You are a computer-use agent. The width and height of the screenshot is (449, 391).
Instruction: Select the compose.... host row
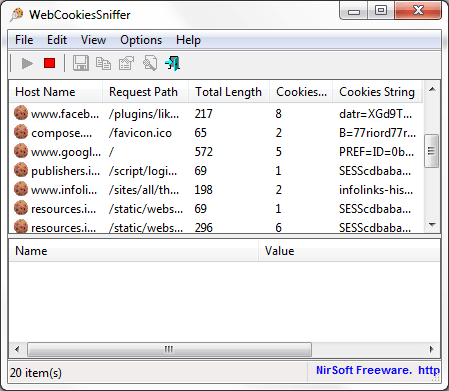[216, 133]
